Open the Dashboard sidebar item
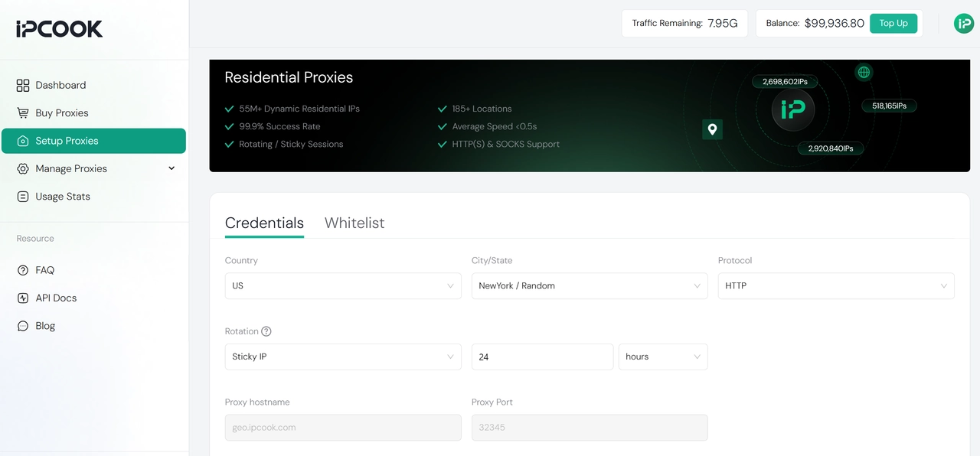 tap(59, 85)
